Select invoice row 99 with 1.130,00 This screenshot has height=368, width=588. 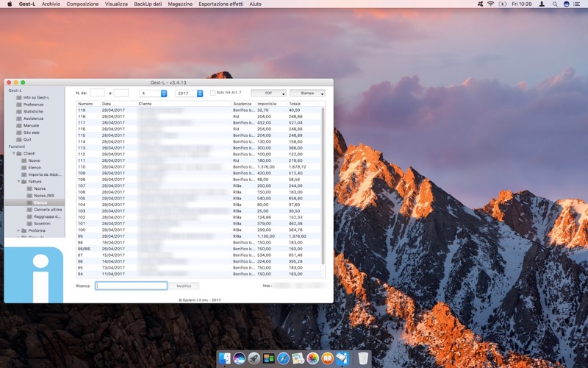pyautogui.click(x=198, y=236)
